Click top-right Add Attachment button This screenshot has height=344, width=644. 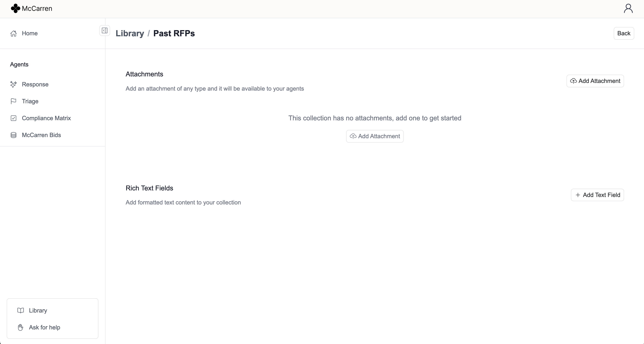[x=595, y=81]
